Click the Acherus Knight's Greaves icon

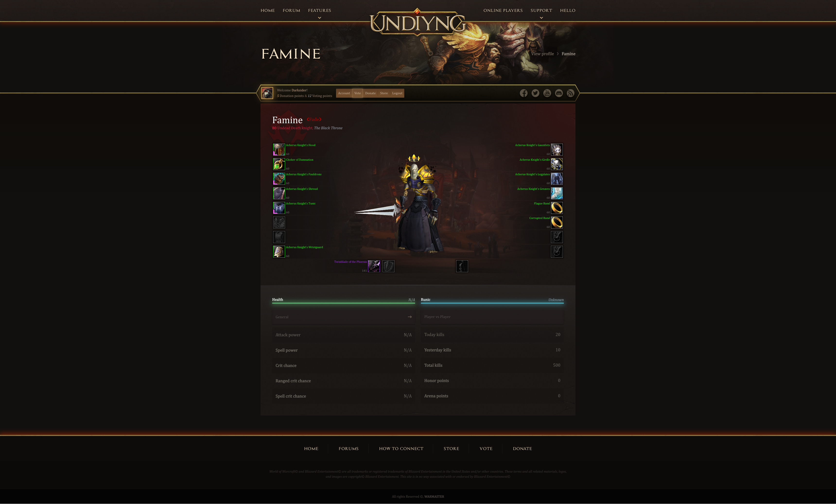pos(557,193)
